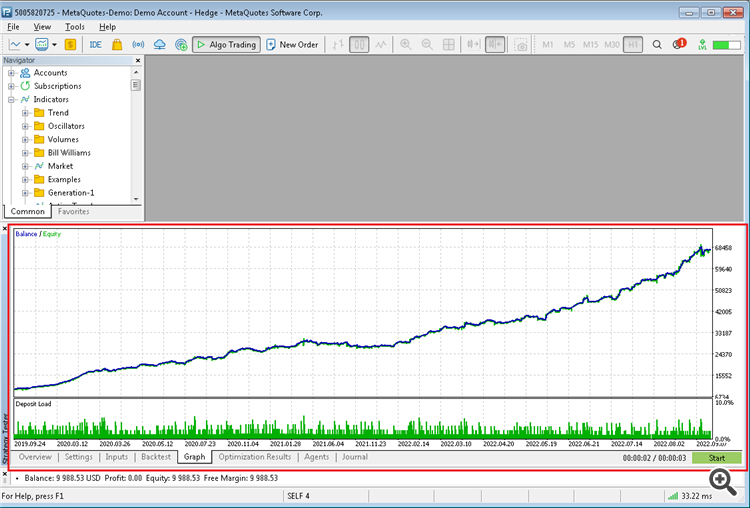Switch to Common tab in Navigator
The width and height of the screenshot is (750, 508).
coord(27,211)
